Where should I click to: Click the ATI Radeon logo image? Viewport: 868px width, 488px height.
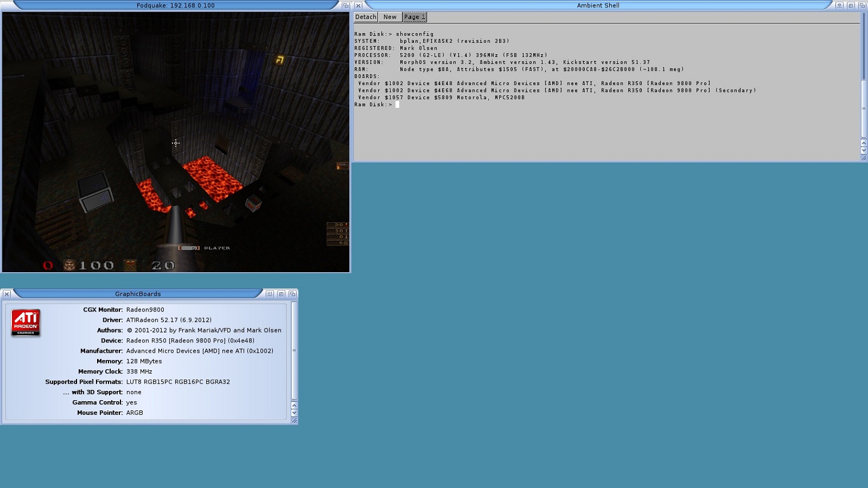click(x=26, y=323)
